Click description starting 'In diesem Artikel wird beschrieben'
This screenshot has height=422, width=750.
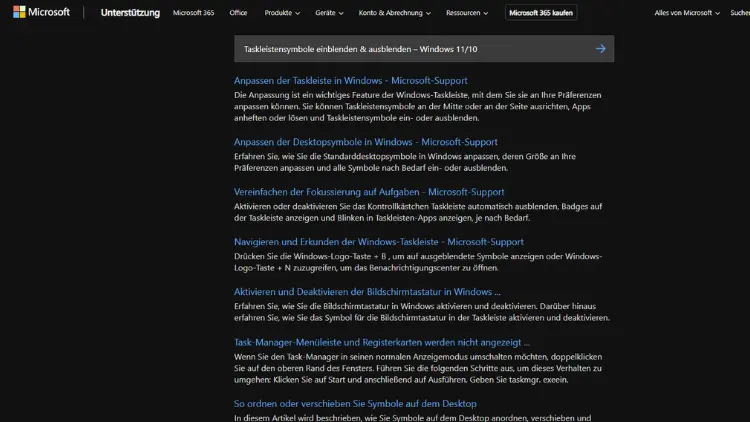click(x=412, y=417)
